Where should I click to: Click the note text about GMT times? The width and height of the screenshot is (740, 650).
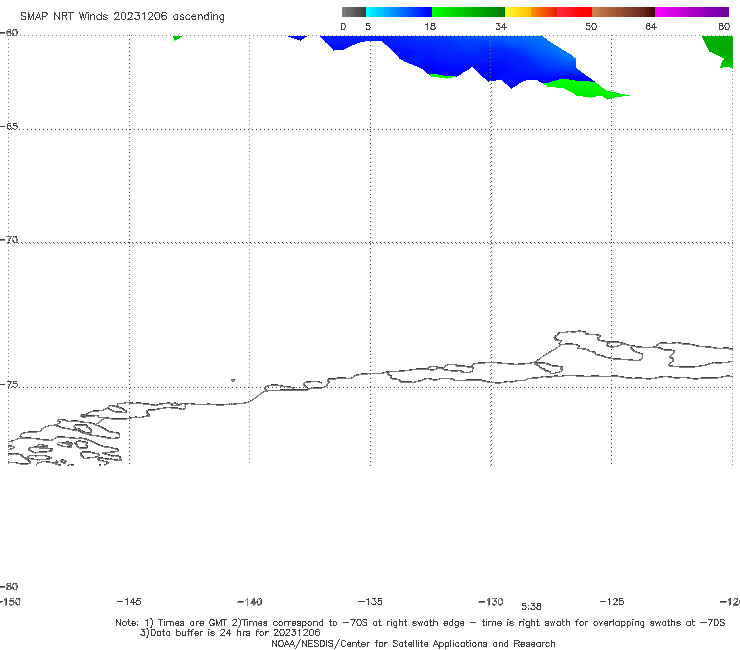coord(420,623)
